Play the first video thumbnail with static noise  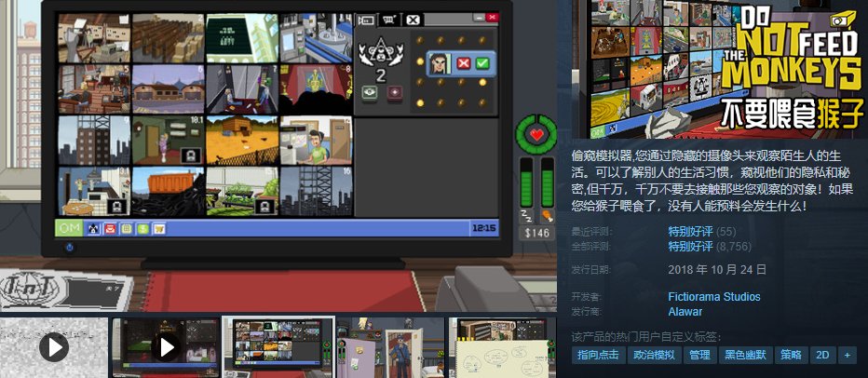click(54, 347)
